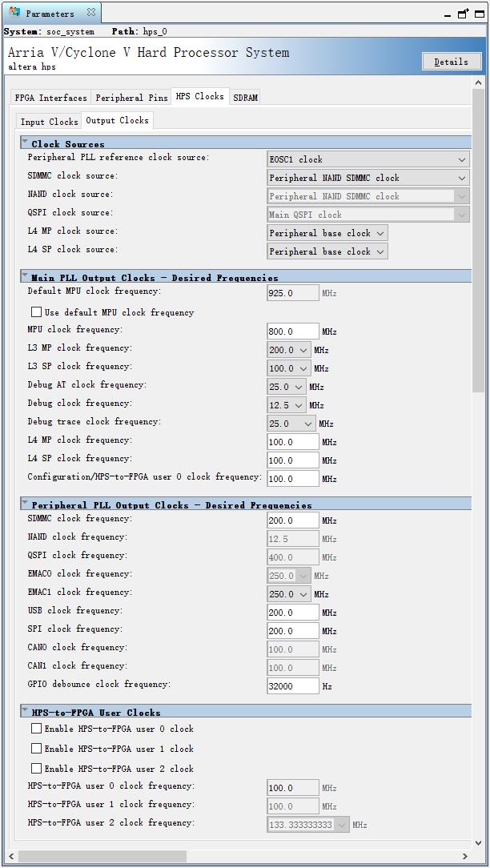Open the Debug AT clock frequency dropdown
The image size is (490, 868).
pyautogui.click(x=287, y=387)
